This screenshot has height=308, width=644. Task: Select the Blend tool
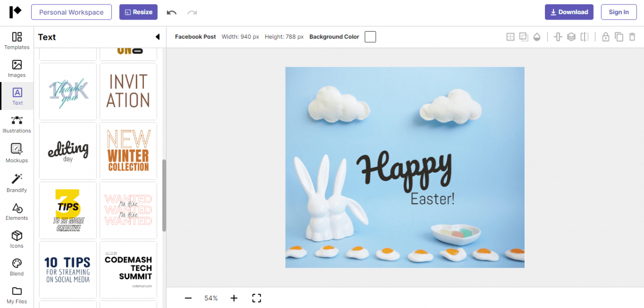click(17, 267)
